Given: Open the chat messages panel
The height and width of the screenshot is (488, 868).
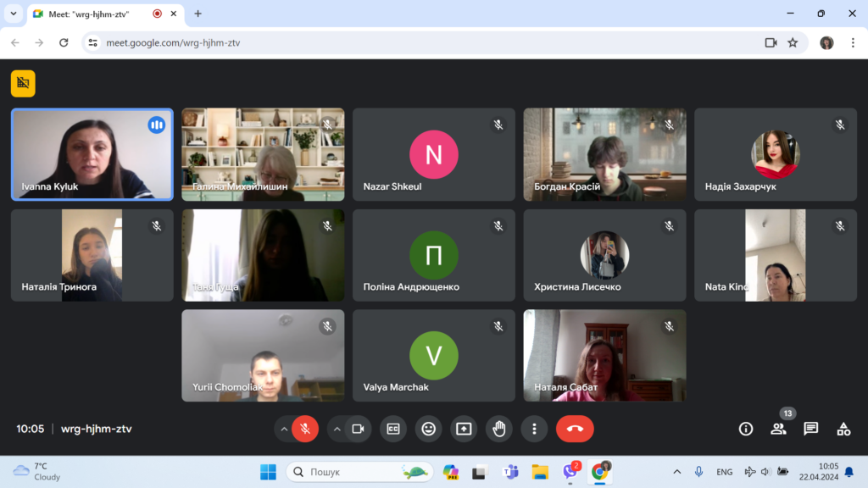Looking at the screenshot, I should tap(811, 429).
